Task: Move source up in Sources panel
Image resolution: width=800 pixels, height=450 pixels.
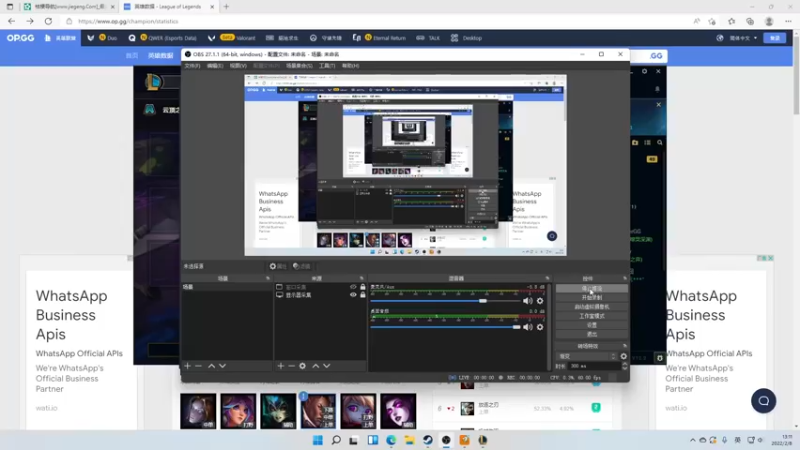Action: pyautogui.click(x=316, y=366)
